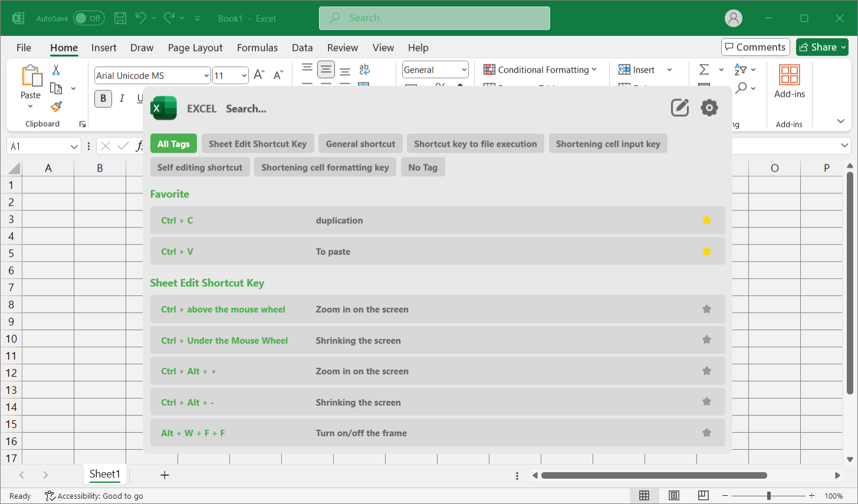Screen dimensions: 858x504
Task: Open the font name dropdown
Action: click(206, 75)
